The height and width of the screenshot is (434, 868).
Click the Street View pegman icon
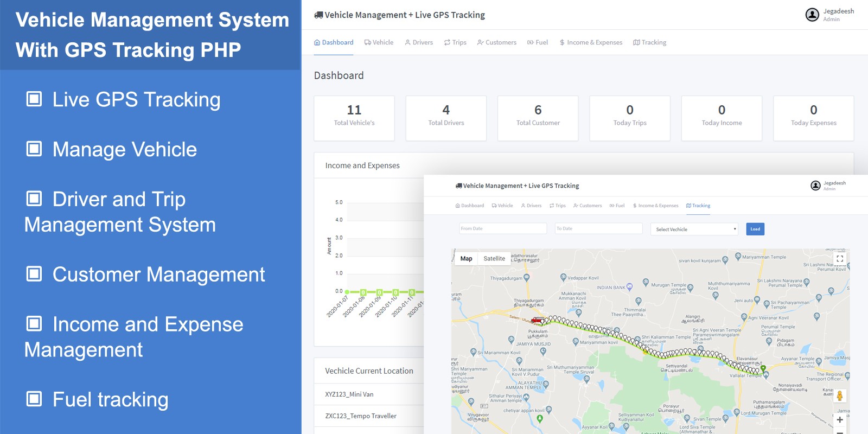[x=840, y=396]
